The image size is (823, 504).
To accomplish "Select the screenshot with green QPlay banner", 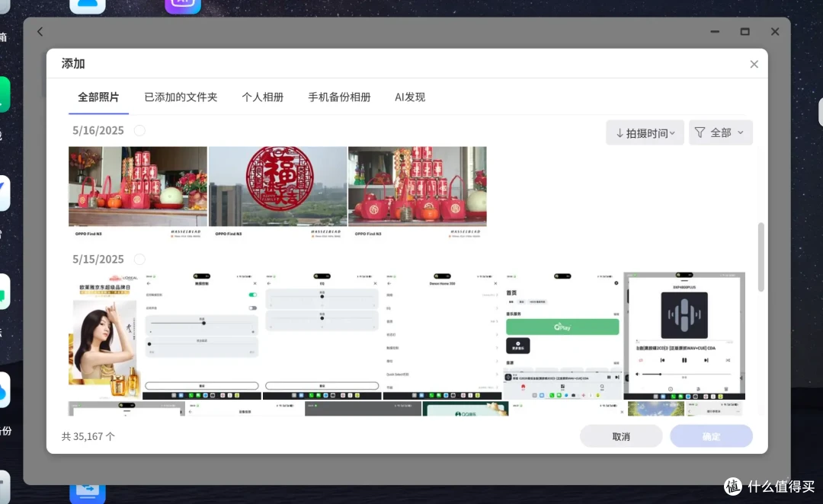I will pyautogui.click(x=562, y=336).
